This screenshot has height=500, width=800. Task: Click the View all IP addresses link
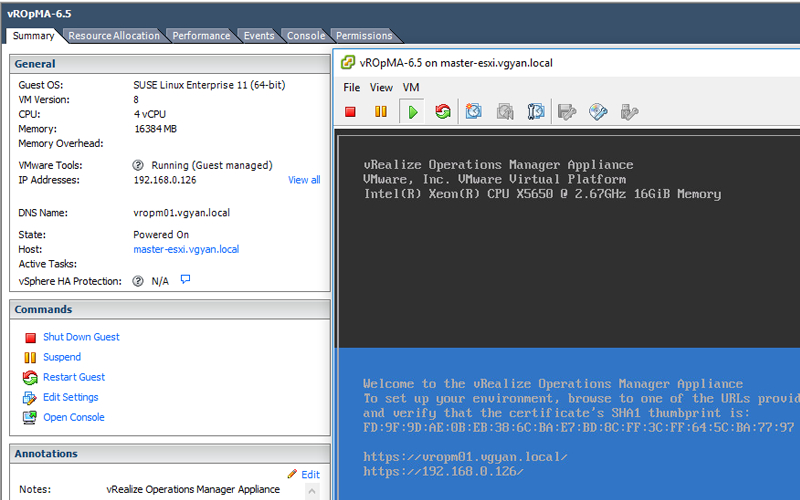pyautogui.click(x=304, y=180)
